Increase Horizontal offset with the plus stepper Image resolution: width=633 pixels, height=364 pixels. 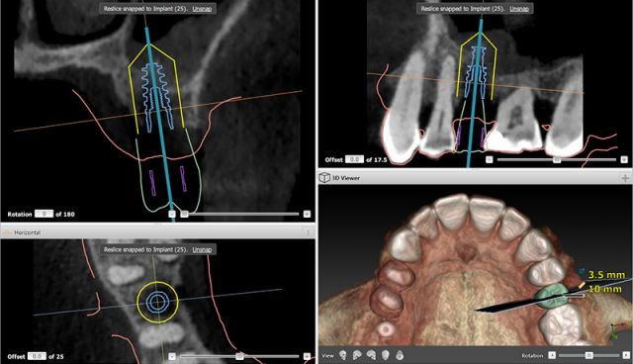pyautogui.click(x=307, y=356)
